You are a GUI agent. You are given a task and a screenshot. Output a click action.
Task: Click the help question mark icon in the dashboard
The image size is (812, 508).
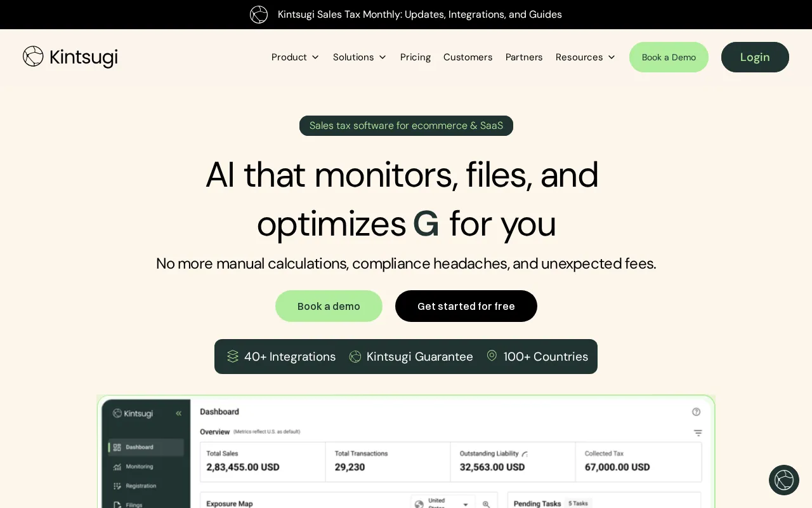point(696,411)
